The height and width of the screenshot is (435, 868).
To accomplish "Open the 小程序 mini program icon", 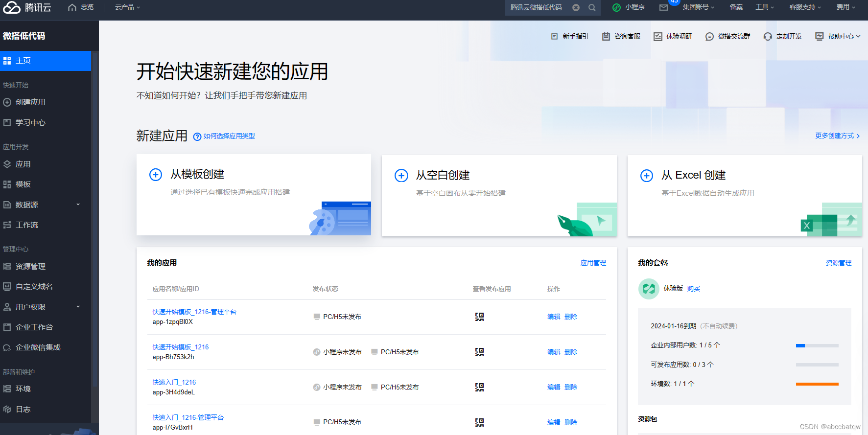I will [617, 7].
